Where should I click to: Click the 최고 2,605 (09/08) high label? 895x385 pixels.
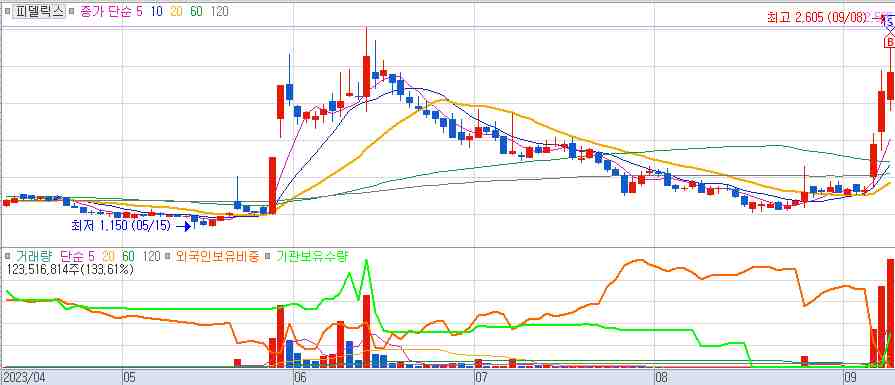pyautogui.click(x=817, y=18)
